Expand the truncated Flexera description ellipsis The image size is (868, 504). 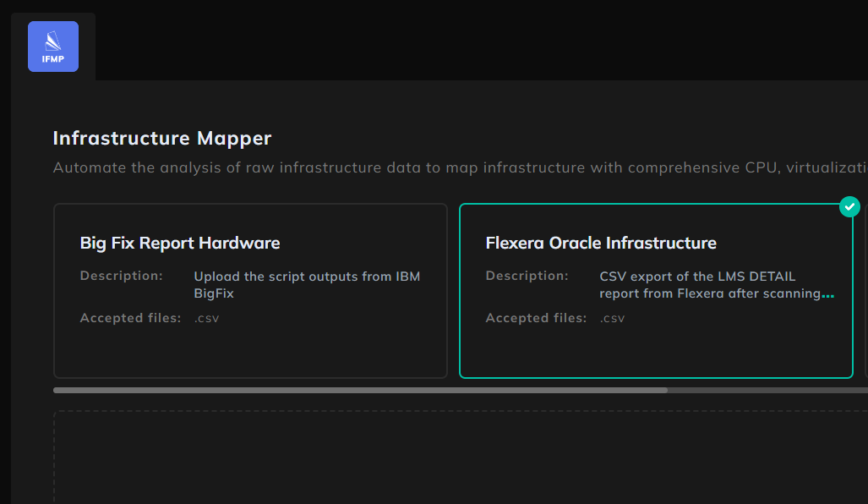tap(827, 294)
